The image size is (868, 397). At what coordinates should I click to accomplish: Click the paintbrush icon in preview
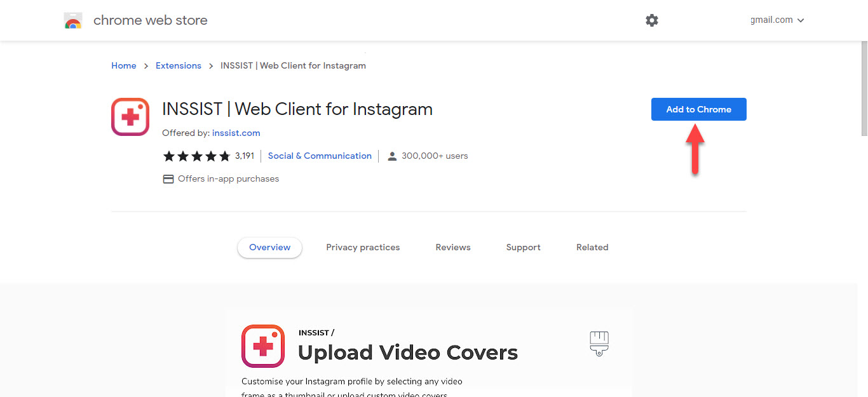tap(599, 343)
